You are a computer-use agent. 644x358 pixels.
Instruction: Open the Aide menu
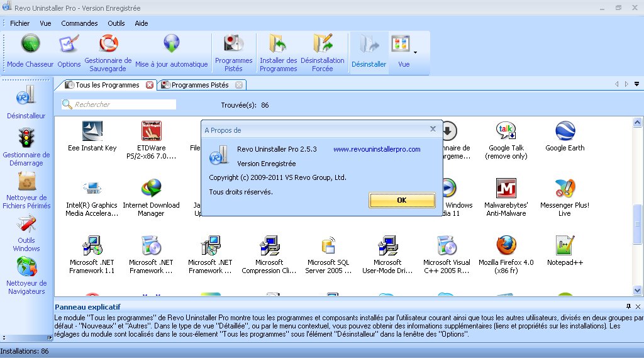[x=142, y=23]
